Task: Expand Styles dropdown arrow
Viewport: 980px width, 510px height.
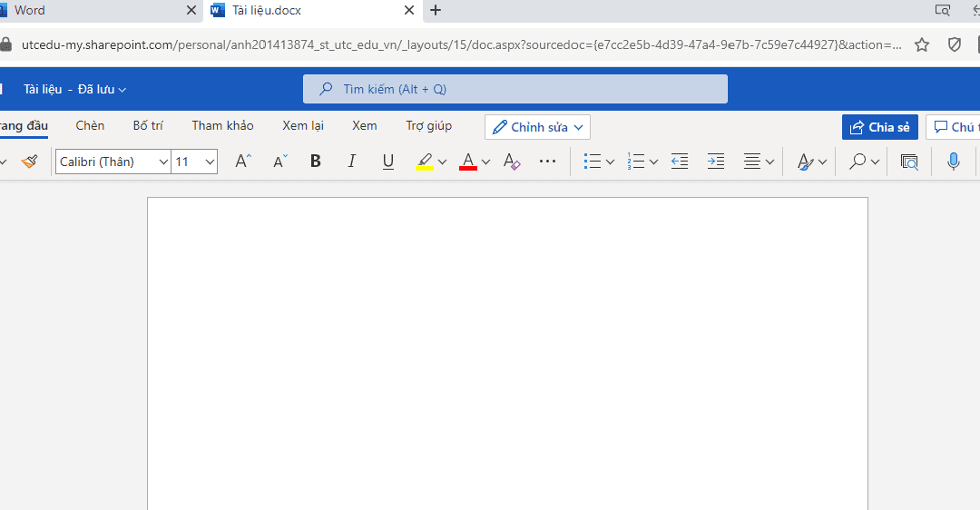Action: [x=822, y=162]
